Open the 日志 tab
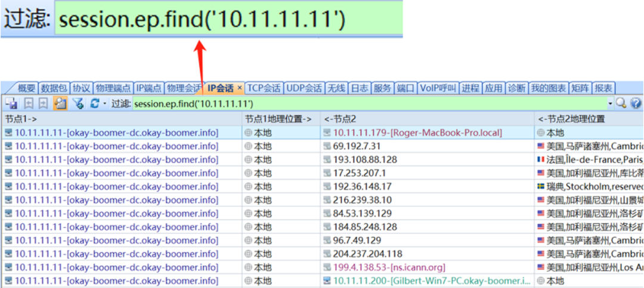 tap(360, 88)
